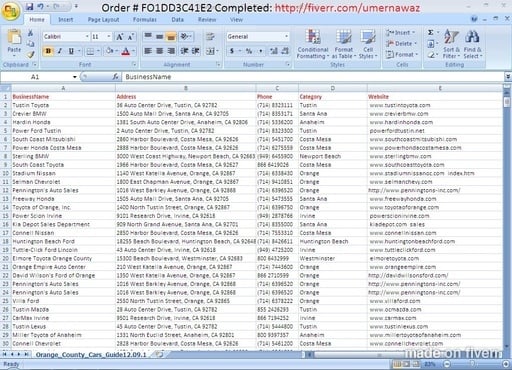Increase decimal places
This screenshot has height=370, width=512.
pos(274,51)
